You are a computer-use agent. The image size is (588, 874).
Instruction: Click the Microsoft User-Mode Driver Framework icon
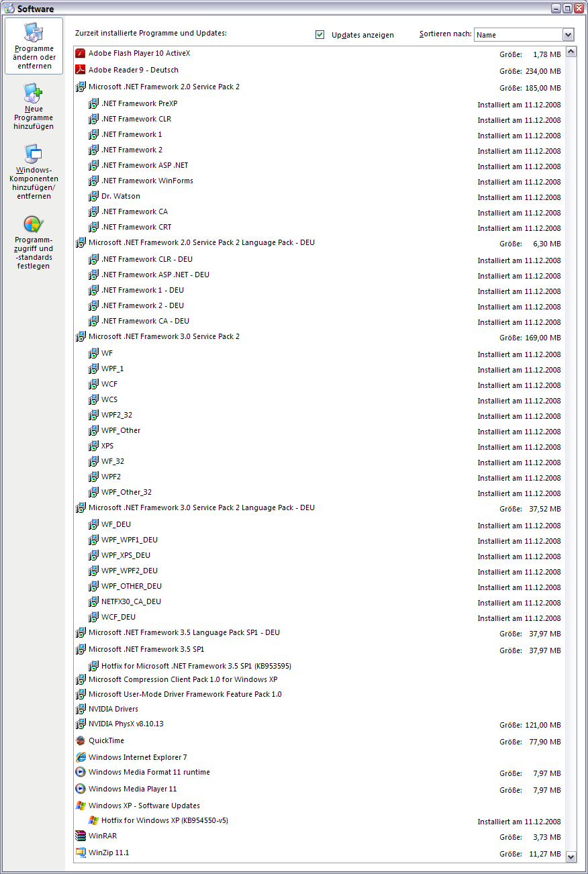[81, 694]
